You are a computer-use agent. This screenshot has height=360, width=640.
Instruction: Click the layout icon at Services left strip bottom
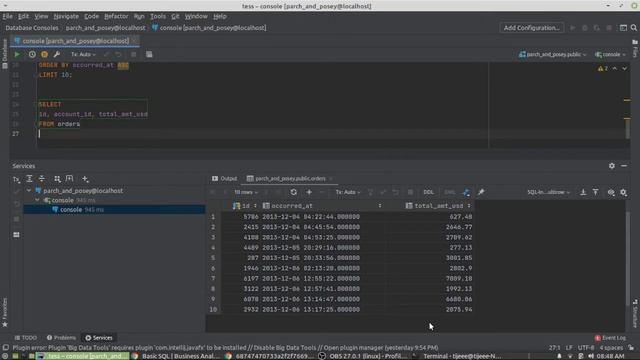(16, 235)
